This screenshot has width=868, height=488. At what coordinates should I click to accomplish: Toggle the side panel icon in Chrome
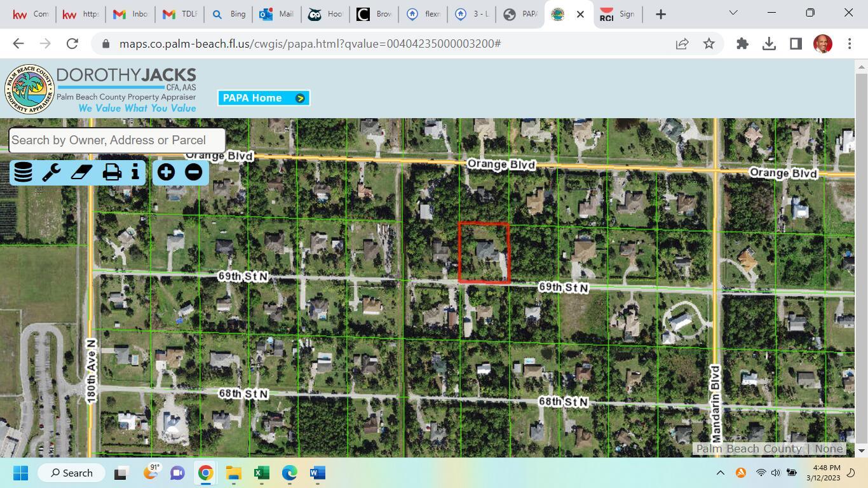(795, 43)
